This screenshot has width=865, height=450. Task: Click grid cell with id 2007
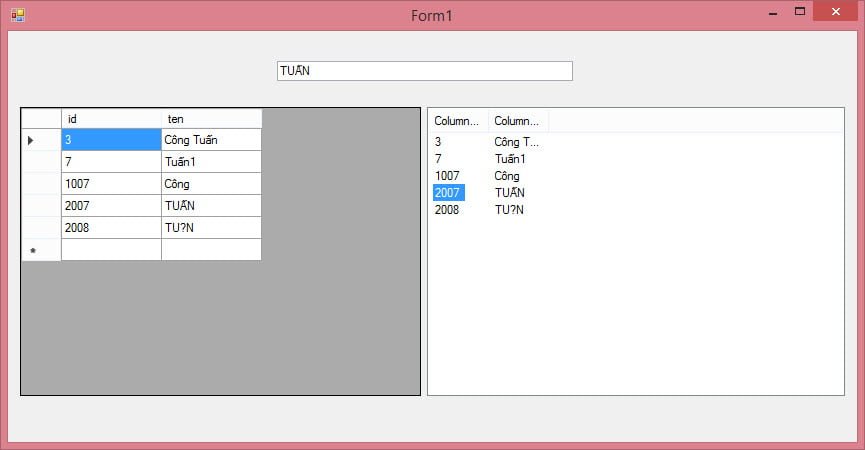(x=111, y=206)
